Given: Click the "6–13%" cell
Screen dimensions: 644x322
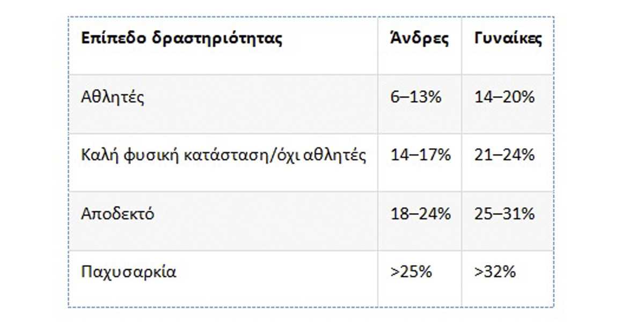Looking at the screenshot, I should pyautogui.click(x=416, y=98).
